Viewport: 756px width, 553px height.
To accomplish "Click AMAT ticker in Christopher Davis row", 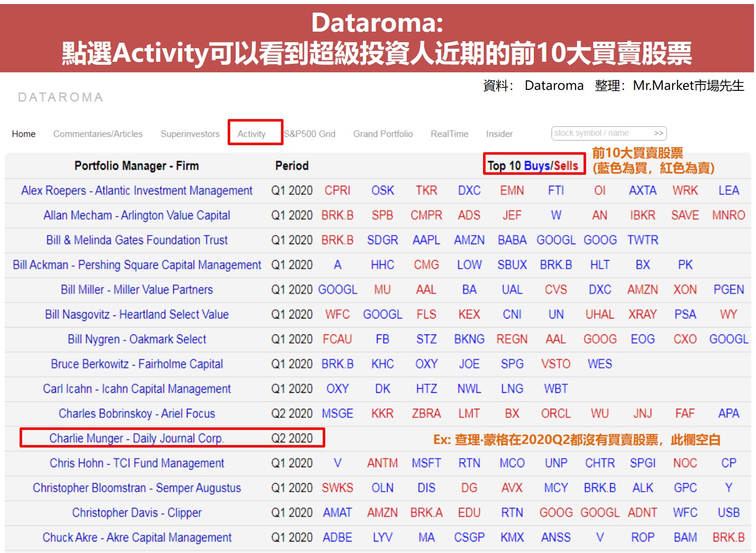I will (x=337, y=513).
